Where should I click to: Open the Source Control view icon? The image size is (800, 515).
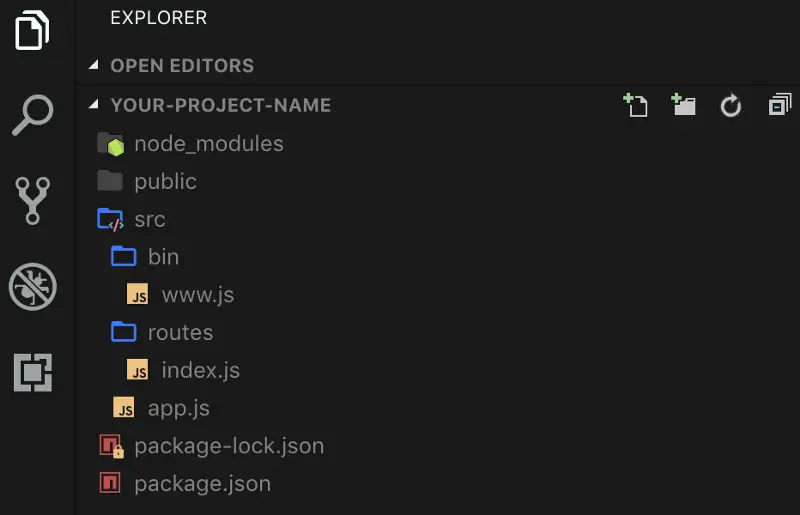click(x=32, y=200)
